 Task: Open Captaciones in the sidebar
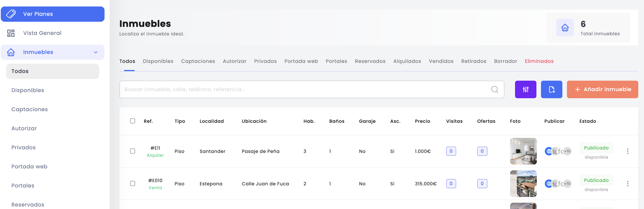tap(30, 109)
